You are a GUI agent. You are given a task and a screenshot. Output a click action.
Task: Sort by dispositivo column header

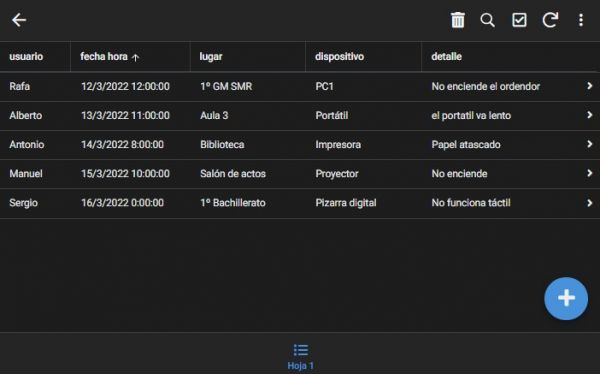click(339, 57)
